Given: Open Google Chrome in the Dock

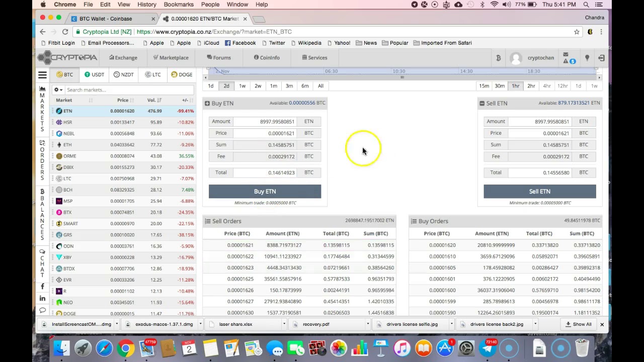Looking at the screenshot, I should 126,348.
